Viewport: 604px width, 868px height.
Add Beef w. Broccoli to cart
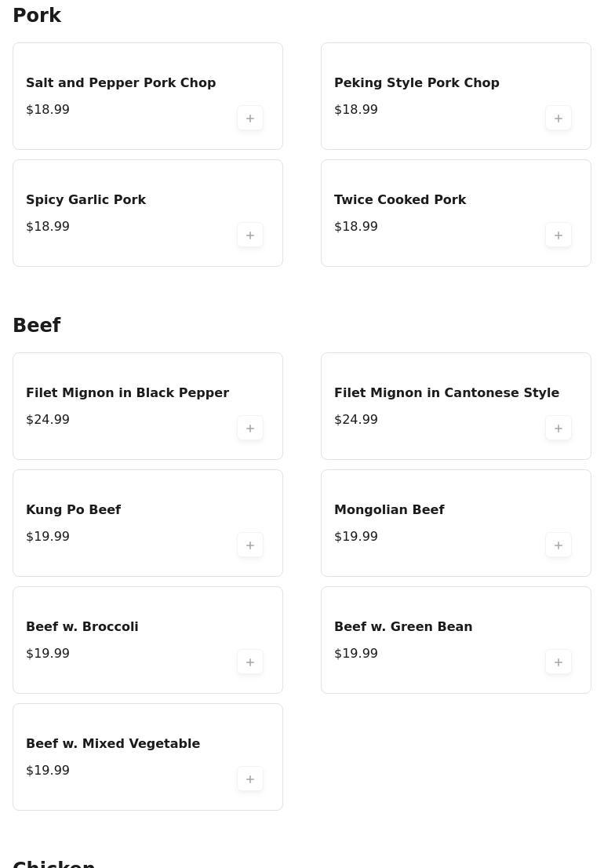click(250, 662)
